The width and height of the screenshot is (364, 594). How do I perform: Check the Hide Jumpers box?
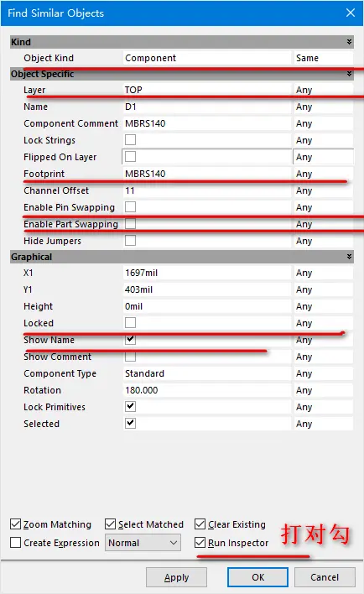(x=130, y=241)
